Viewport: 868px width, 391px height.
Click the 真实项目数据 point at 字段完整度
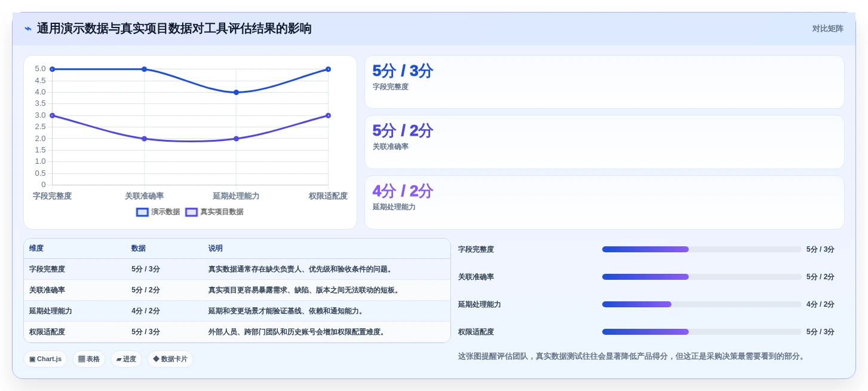click(x=52, y=115)
